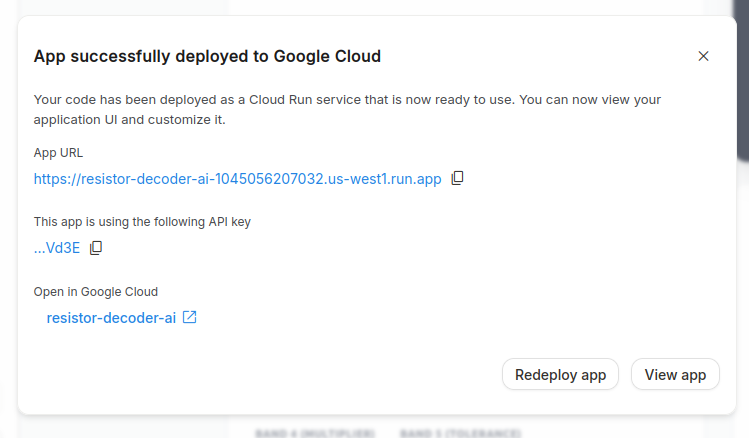
Task: Copy the App URL to clipboard
Action: coord(457,178)
